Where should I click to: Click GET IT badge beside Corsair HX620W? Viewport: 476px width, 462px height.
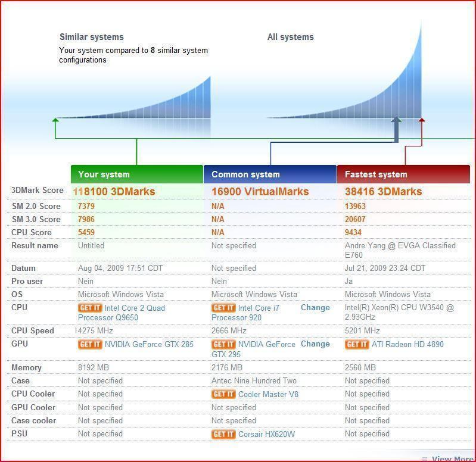pyautogui.click(x=223, y=434)
